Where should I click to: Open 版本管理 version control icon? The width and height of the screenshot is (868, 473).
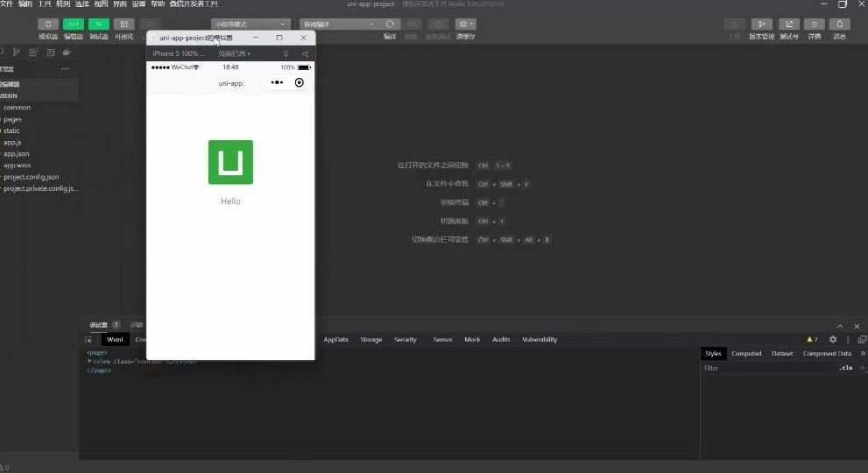(x=762, y=25)
